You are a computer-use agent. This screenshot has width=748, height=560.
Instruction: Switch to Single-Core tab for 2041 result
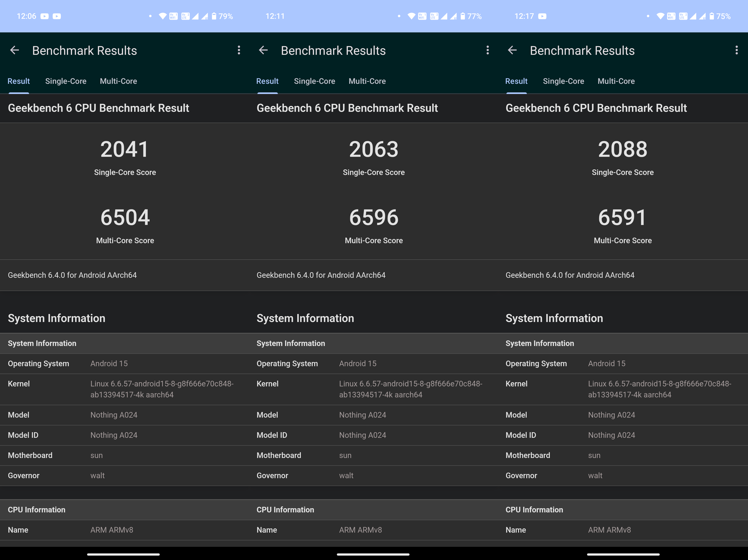tap(66, 81)
